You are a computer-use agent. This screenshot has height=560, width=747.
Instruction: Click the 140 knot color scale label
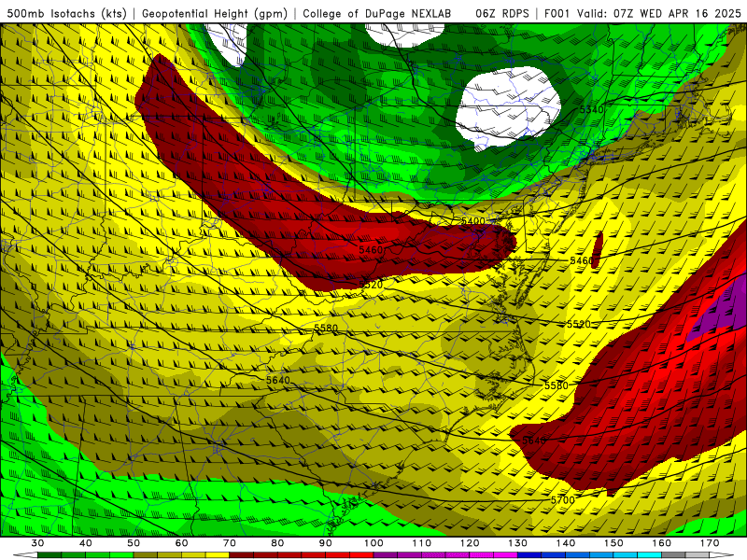pos(566,543)
